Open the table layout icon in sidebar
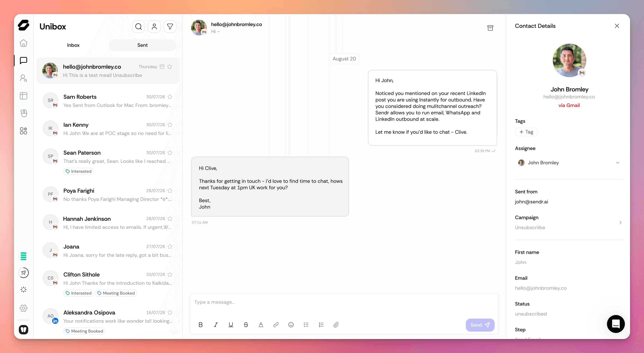Viewport: 644px width, 353px height. [x=24, y=96]
